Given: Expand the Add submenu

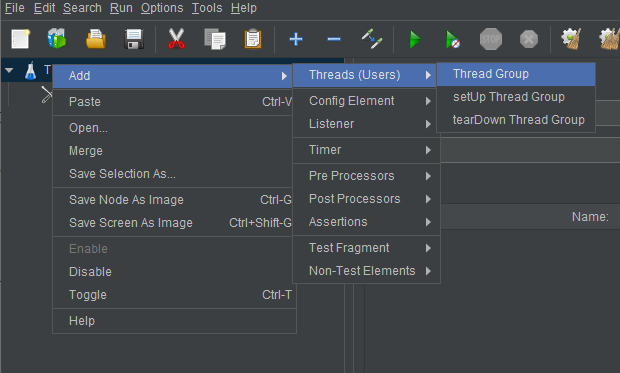Looking at the screenshot, I should [x=173, y=76].
